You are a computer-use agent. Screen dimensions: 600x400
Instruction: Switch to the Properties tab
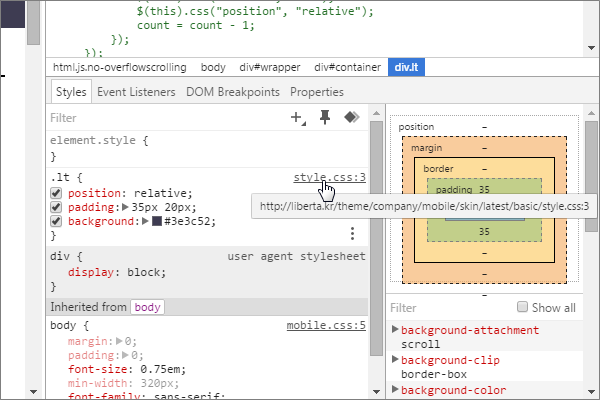click(317, 92)
